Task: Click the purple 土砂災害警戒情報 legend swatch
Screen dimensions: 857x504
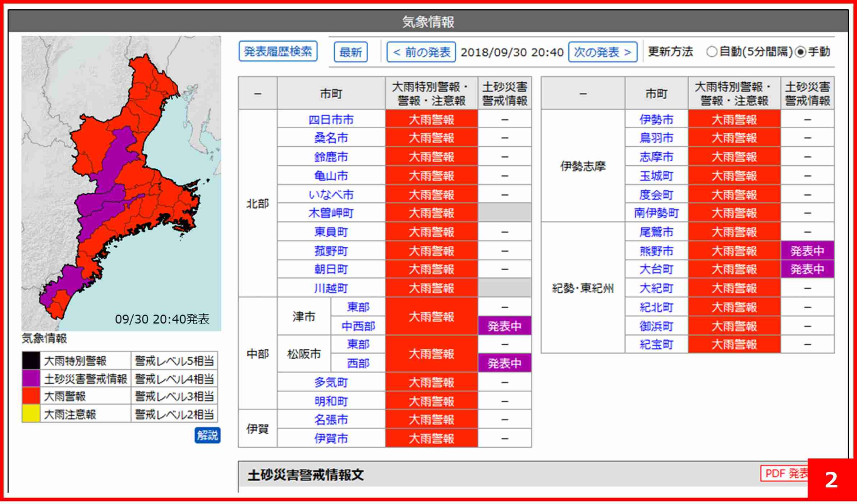Action: click(x=31, y=379)
